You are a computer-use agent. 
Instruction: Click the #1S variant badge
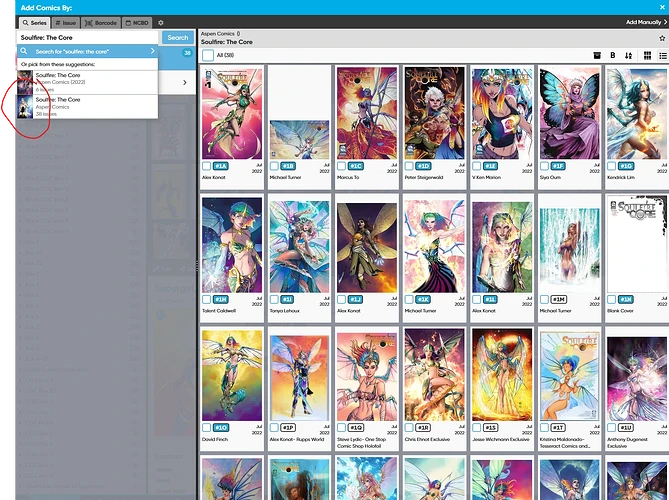tap(491, 427)
